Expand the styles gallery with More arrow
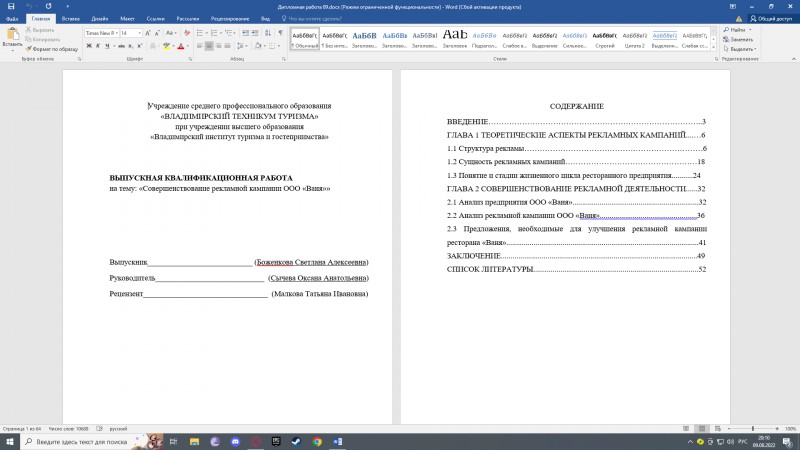 (x=713, y=47)
